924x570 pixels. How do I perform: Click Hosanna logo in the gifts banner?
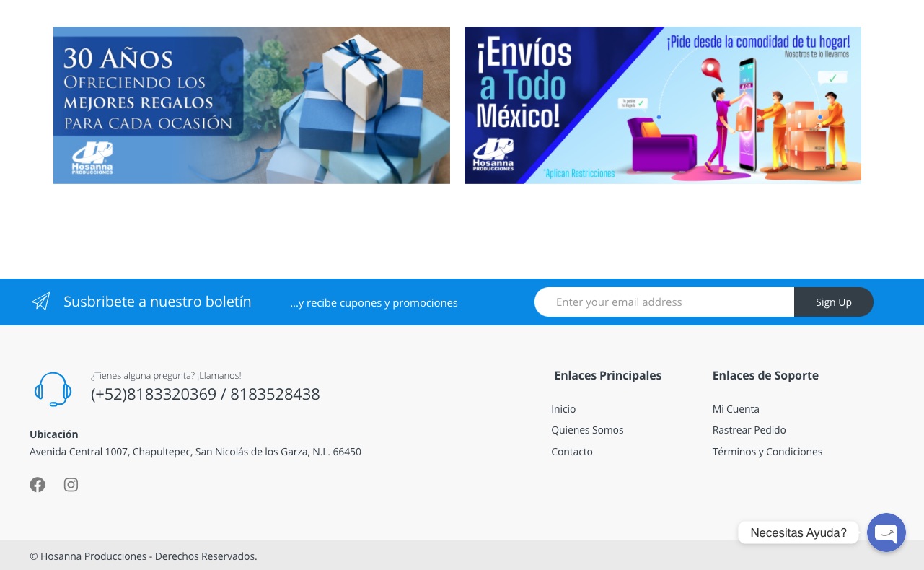(x=92, y=158)
